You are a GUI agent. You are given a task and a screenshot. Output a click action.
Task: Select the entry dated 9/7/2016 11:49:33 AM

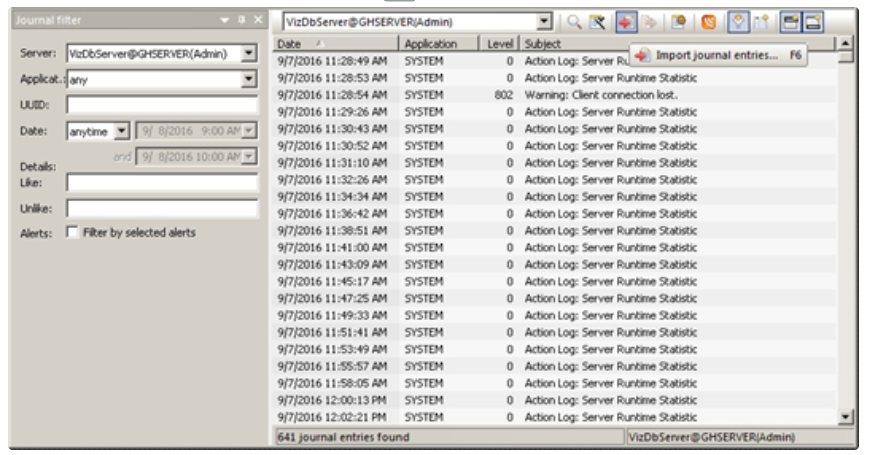pyautogui.click(x=555, y=315)
